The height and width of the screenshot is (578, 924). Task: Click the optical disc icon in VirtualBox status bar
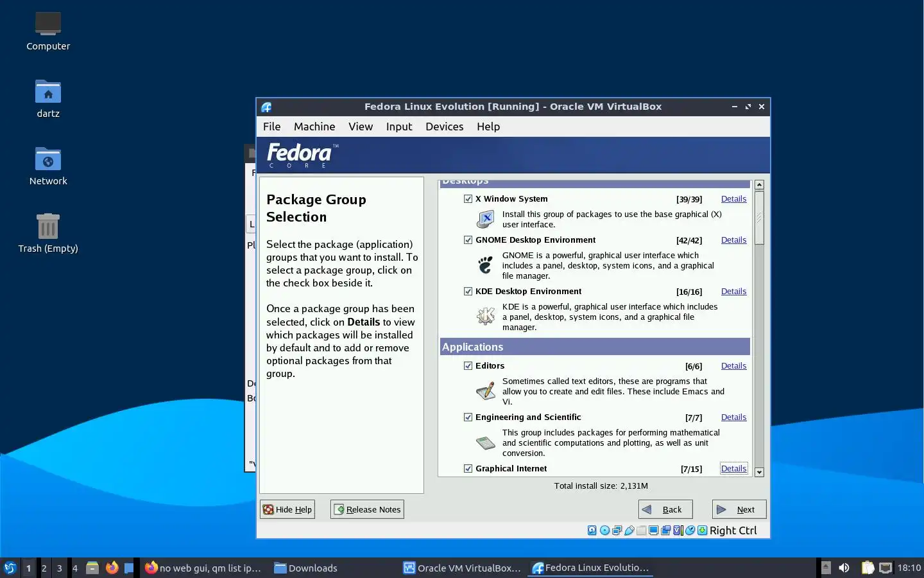tap(604, 530)
